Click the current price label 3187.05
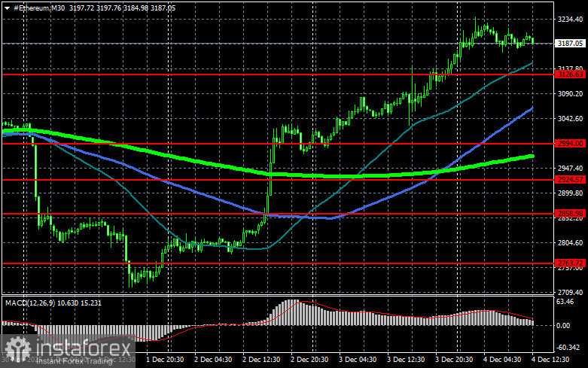Image resolution: width=588 pixels, height=368 pixels. pyautogui.click(x=570, y=44)
